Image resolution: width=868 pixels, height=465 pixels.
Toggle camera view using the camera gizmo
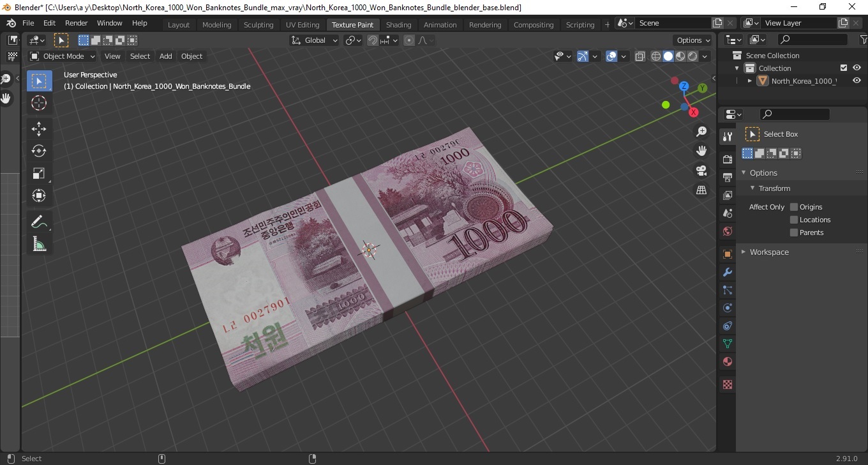tap(701, 171)
